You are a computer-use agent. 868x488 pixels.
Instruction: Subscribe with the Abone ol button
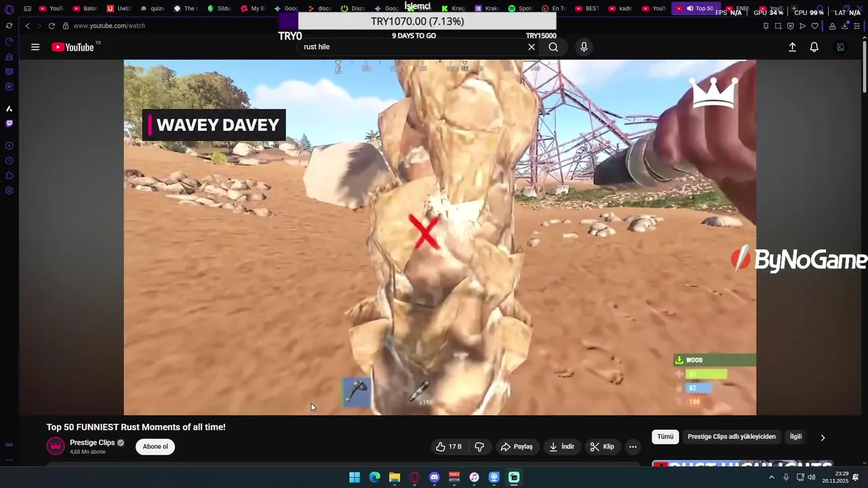(155, 447)
